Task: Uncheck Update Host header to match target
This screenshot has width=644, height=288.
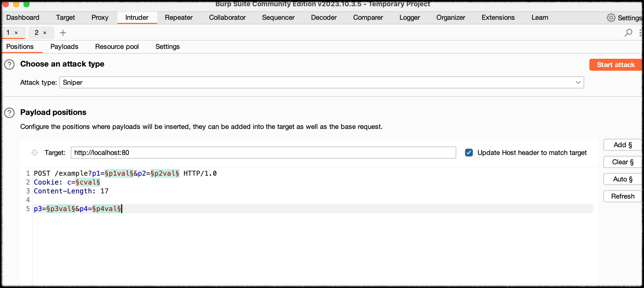Action: click(x=469, y=153)
